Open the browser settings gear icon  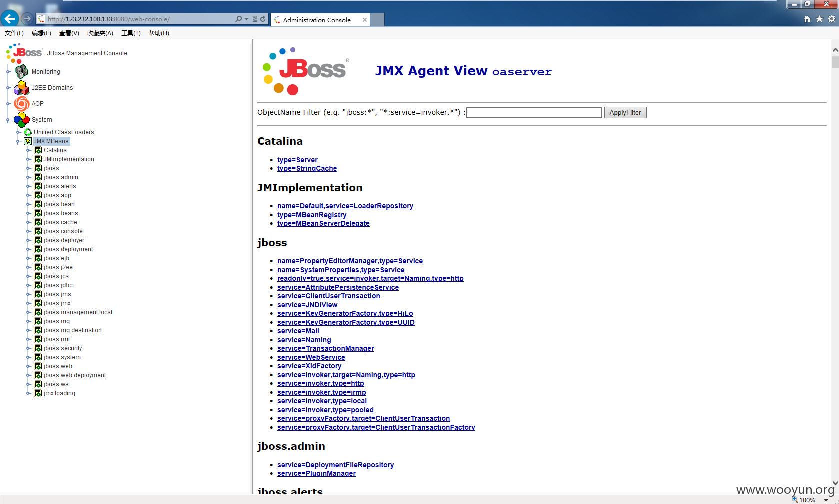832,19
